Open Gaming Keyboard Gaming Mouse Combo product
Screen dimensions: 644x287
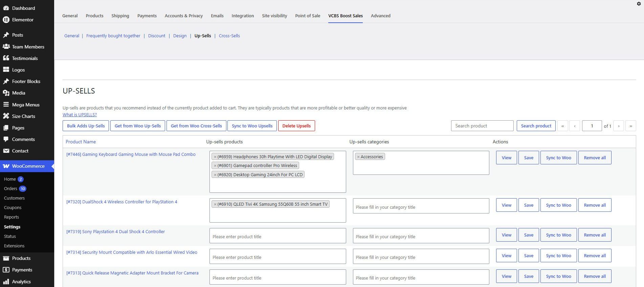click(x=131, y=154)
